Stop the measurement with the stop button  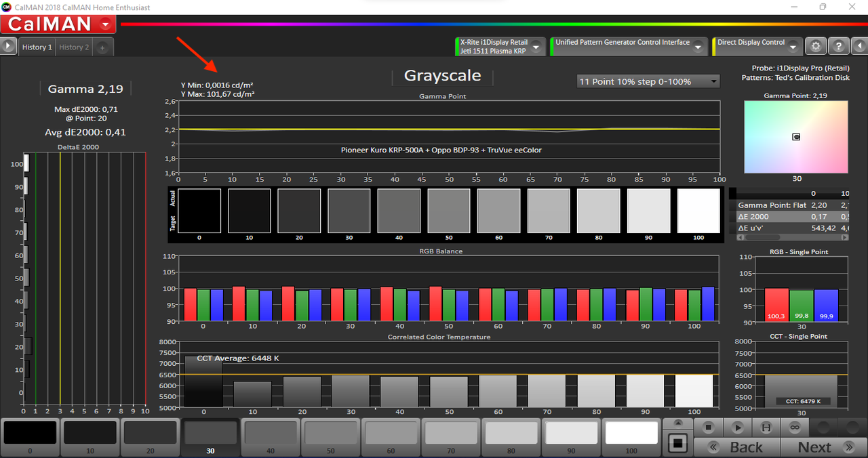click(x=708, y=428)
